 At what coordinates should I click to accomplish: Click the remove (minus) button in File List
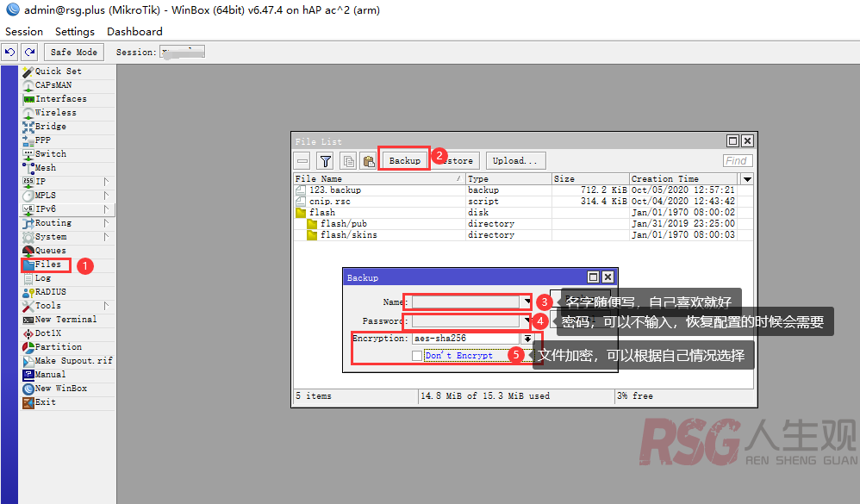[302, 161]
